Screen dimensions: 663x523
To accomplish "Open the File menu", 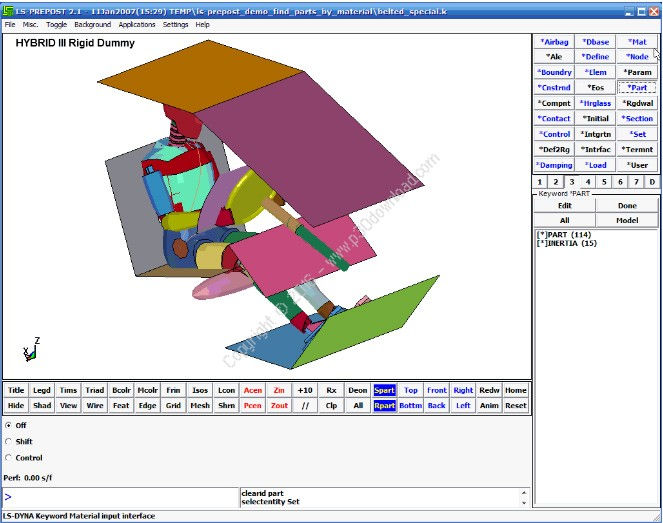I will pyautogui.click(x=10, y=25).
